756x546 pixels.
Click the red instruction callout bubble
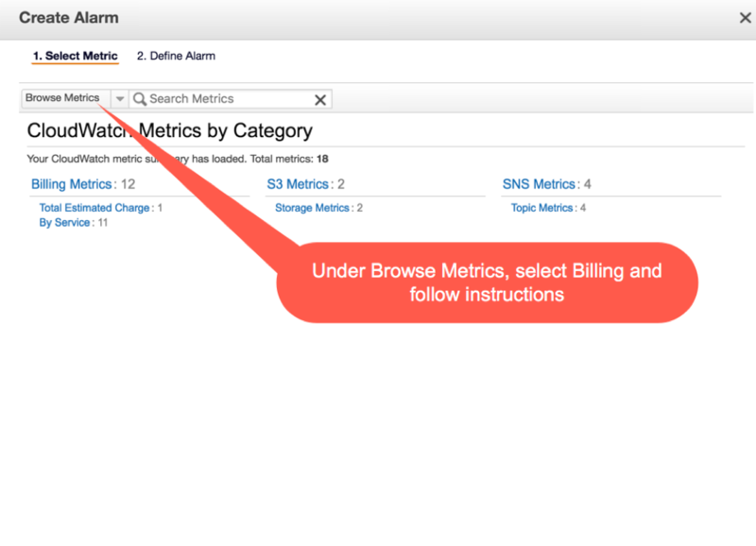pyautogui.click(x=487, y=282)
